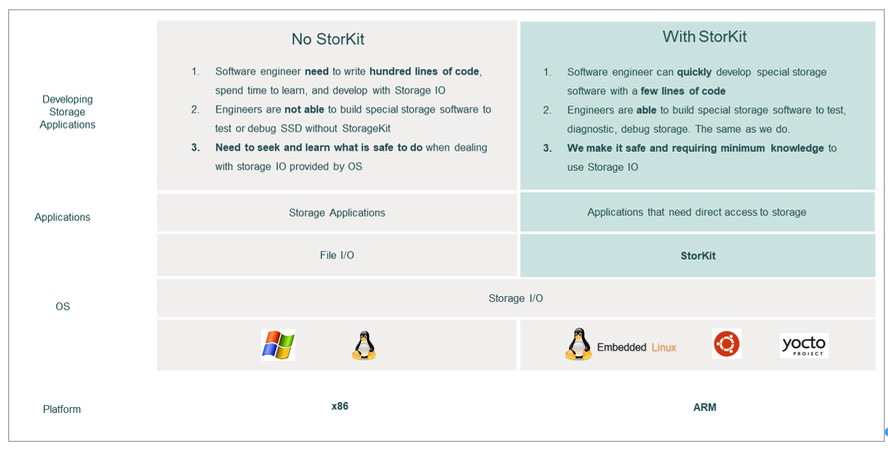Click 'diagnostic, debug storage' line
Image resolution: width=888 pixels, height=455 pixels.
coord(676,129)
